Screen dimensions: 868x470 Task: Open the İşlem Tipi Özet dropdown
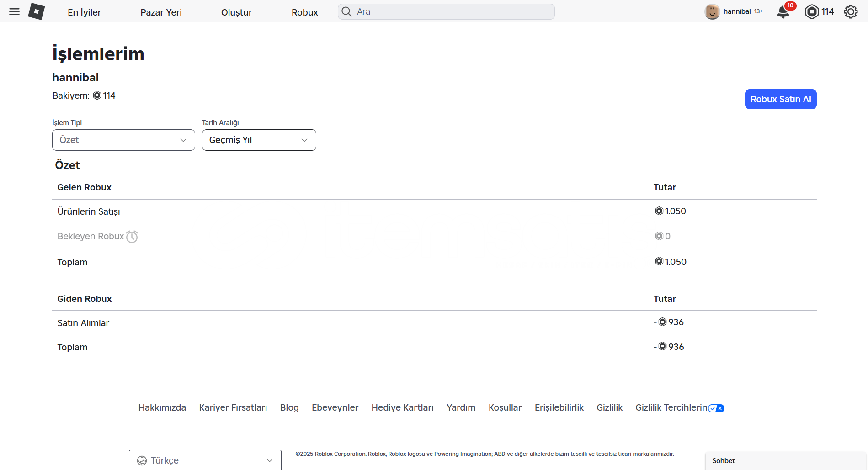(123, 140)
